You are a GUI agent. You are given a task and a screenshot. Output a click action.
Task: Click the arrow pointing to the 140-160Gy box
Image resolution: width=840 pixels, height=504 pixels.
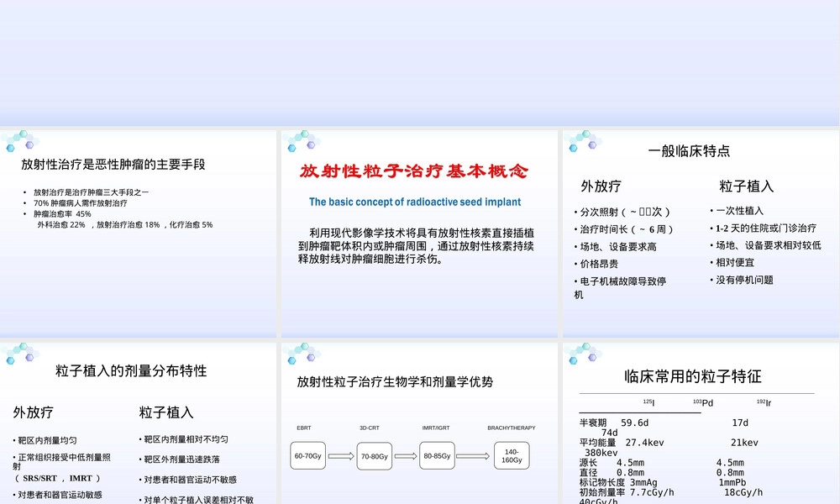473,456
